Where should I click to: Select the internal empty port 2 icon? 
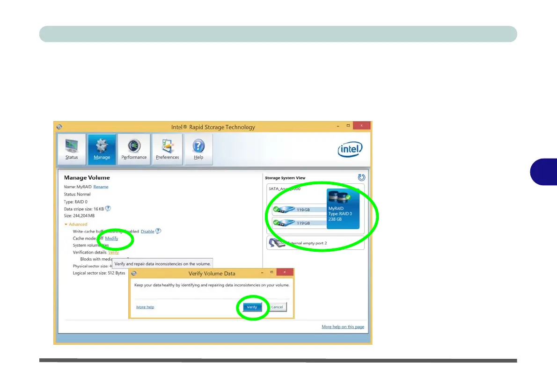coord(277,243)
